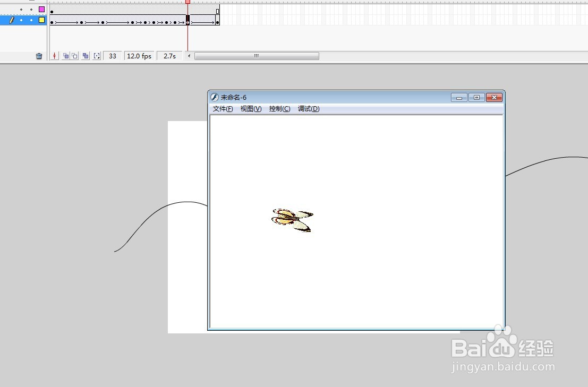Image resolution: width=588 pixels, height=387 pixels.
Task: Open the 控制(C) menu in player window
Action: [x=279, y=109]
